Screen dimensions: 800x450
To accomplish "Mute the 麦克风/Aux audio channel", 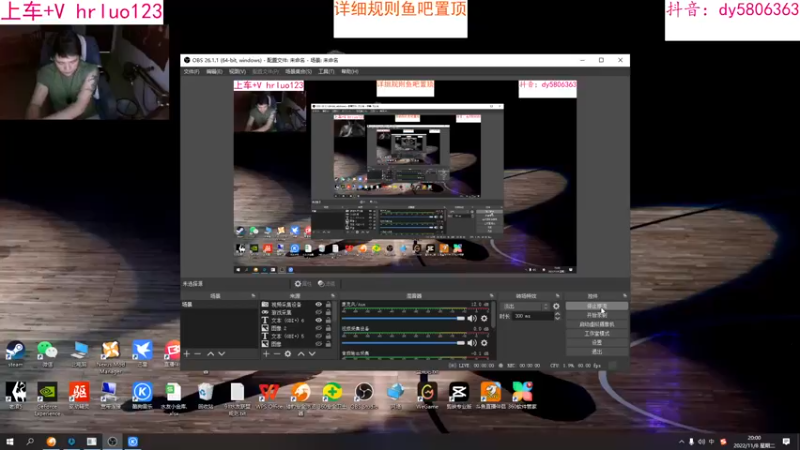I will click(x=472, y=318).
